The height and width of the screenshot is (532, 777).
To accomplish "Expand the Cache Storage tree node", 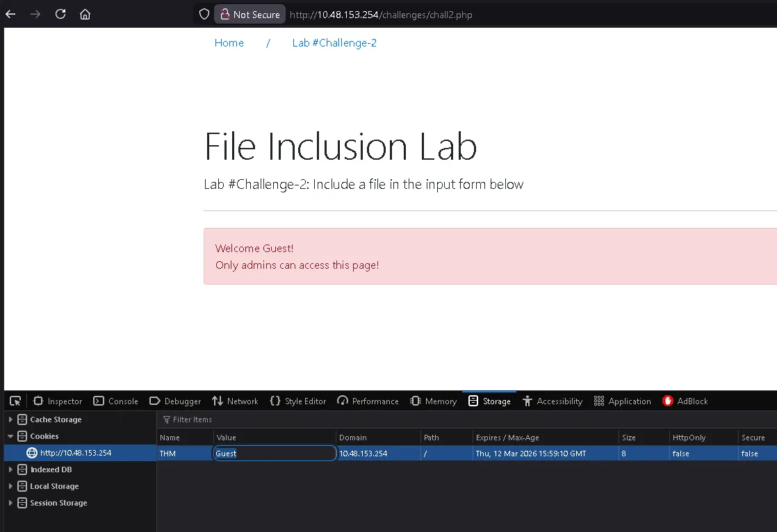I will coord(10,419).
